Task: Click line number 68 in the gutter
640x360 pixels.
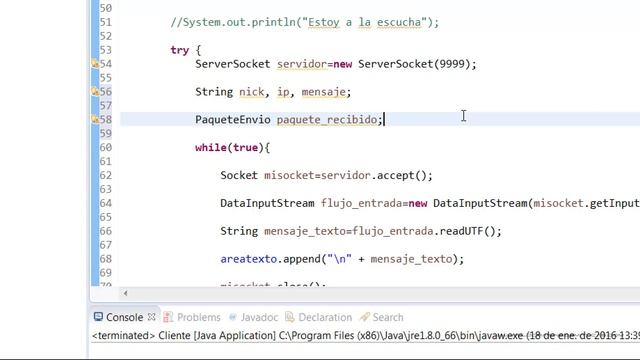Action: (x=106, y=259)
